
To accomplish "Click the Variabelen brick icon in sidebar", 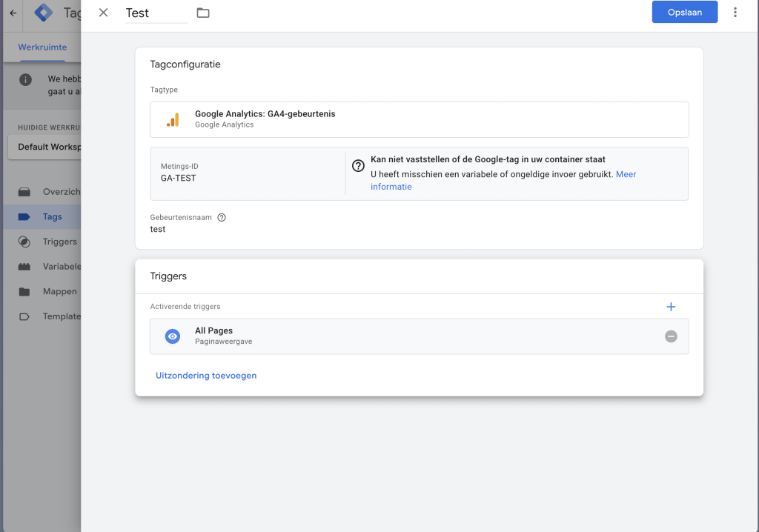I will 24,267.
